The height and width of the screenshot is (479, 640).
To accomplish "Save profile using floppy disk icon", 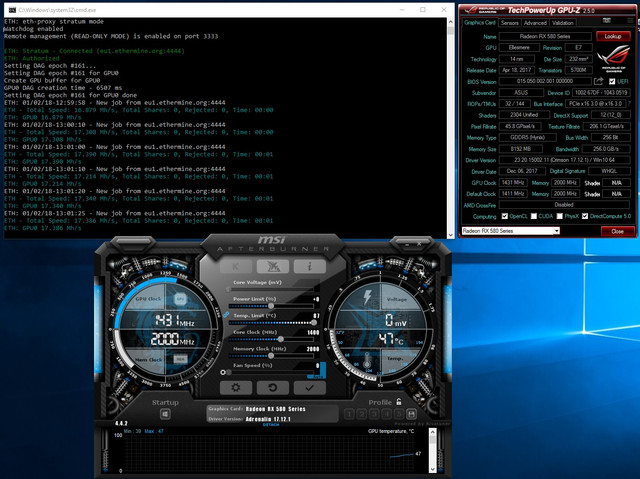I will click(411, 415).
